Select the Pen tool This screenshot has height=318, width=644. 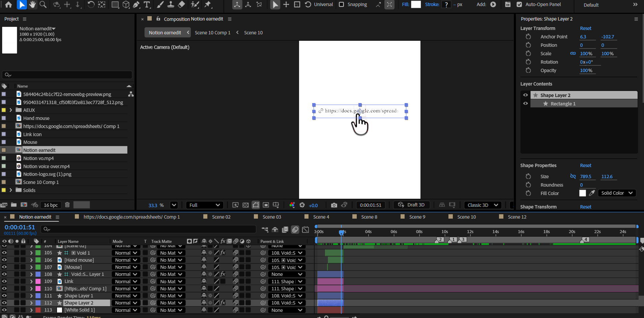[x=136, y=4]
